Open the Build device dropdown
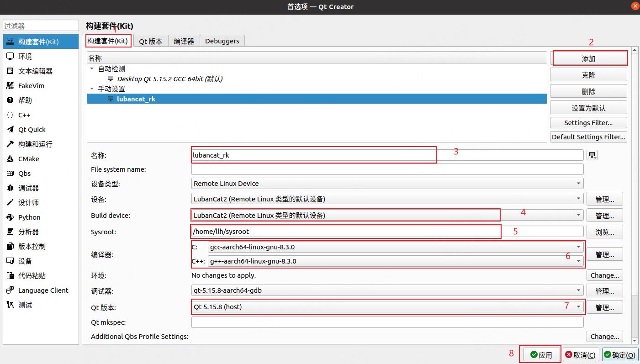 pos(387,215)
